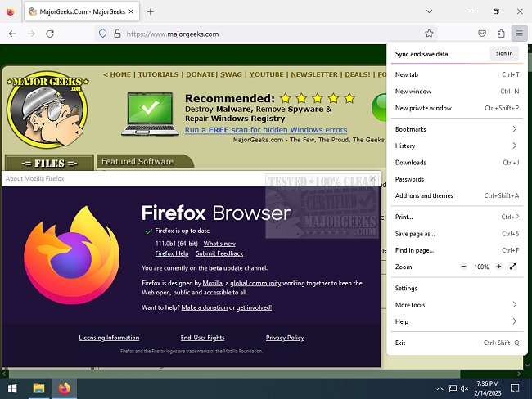Screen dimensions: 532x399
Task: Open DONATE in site navigation
Action: [x=201, y=74]
